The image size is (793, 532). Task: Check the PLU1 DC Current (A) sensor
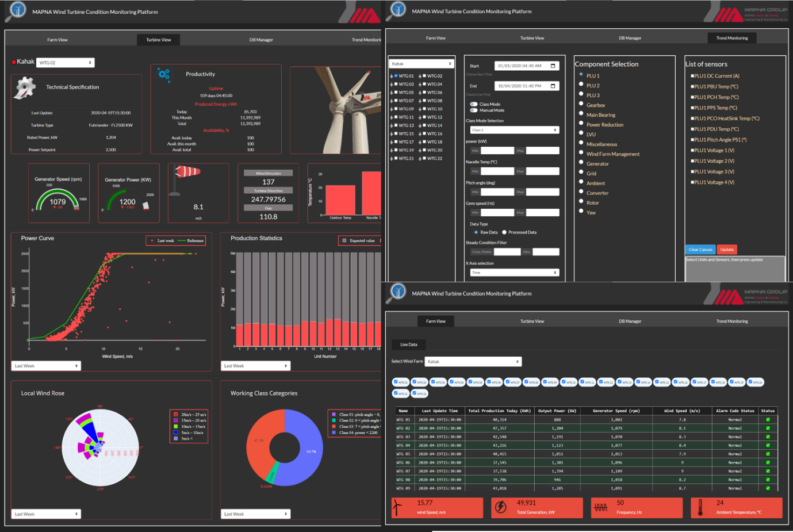pyautogui.click(x=692, y=76)
